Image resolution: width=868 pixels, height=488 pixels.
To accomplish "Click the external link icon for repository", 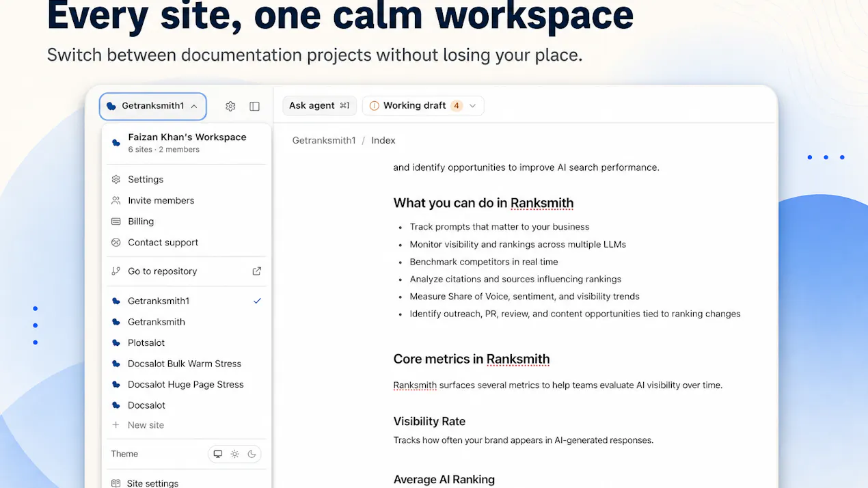I will tap(257, 271).
